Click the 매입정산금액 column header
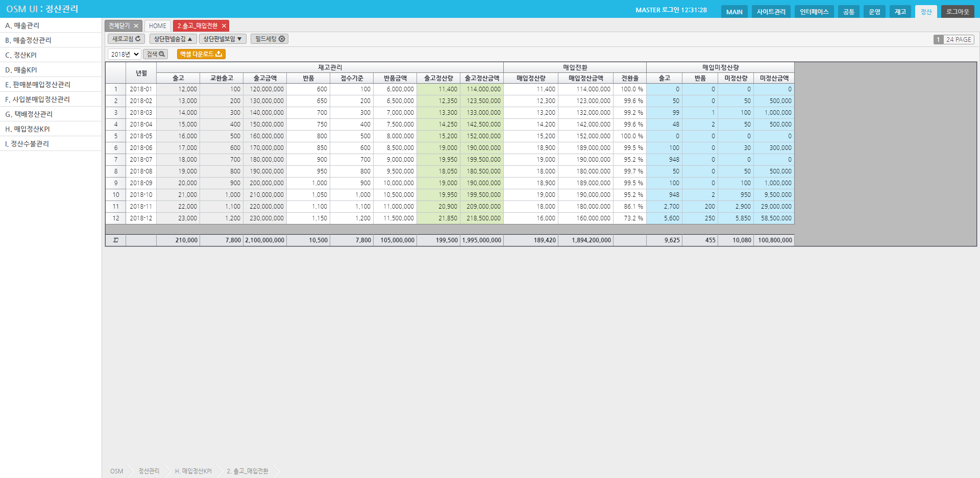 585,78
